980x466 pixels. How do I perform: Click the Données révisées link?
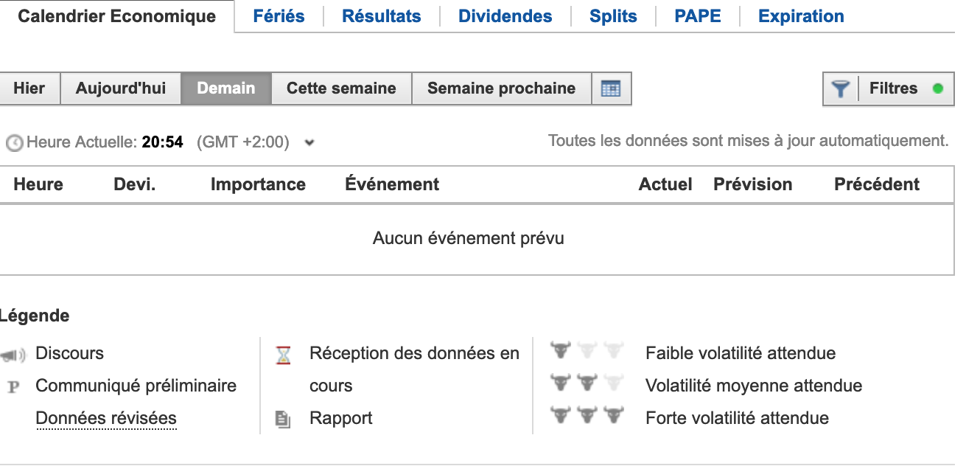pyautogui.click(x=106, y=419)
